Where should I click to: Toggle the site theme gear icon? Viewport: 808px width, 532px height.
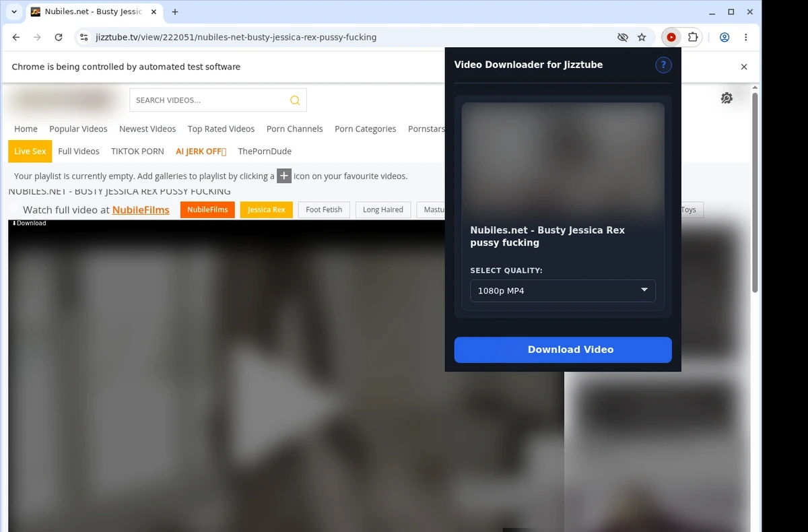[x=727, y=98]
